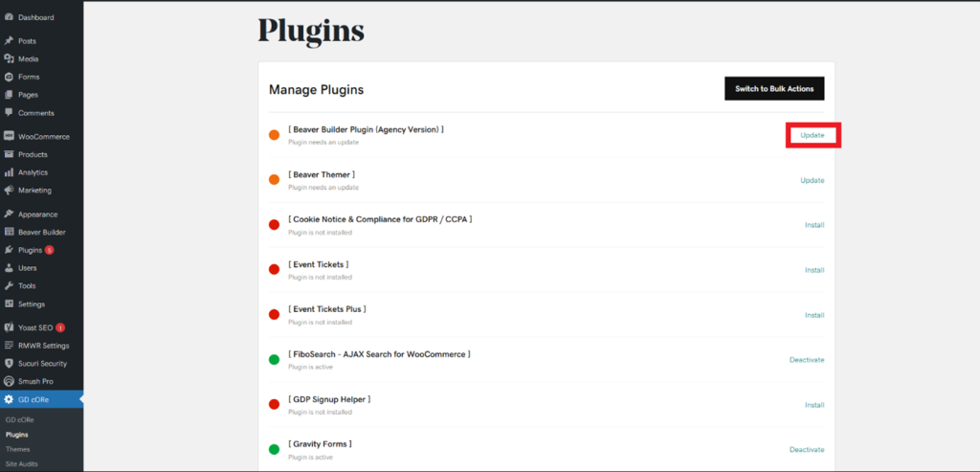Click red status dot for GDP Signup Helper

pos(274,405)
